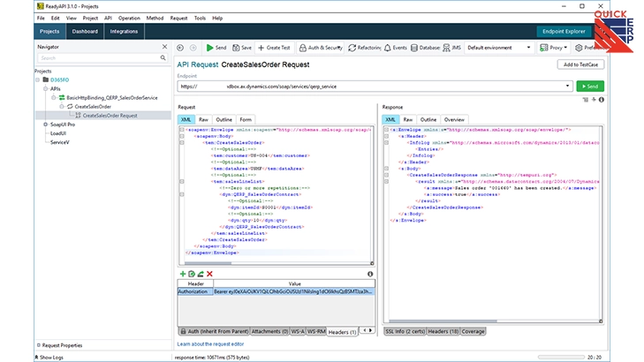
Task: Switch the request view to Outline tab
Action: (224, 119)
